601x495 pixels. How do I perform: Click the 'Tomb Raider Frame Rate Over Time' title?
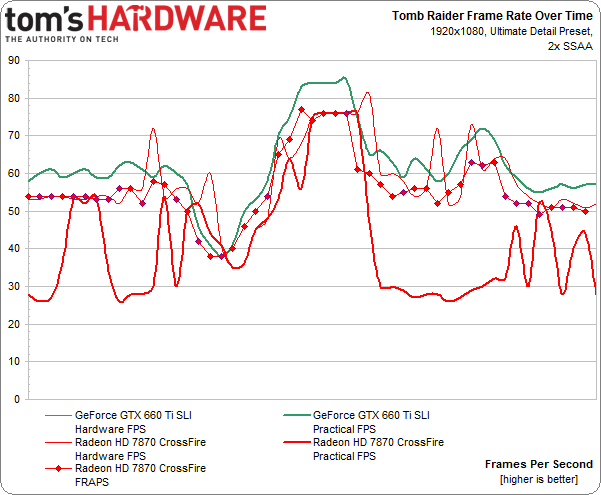[492, 16]
